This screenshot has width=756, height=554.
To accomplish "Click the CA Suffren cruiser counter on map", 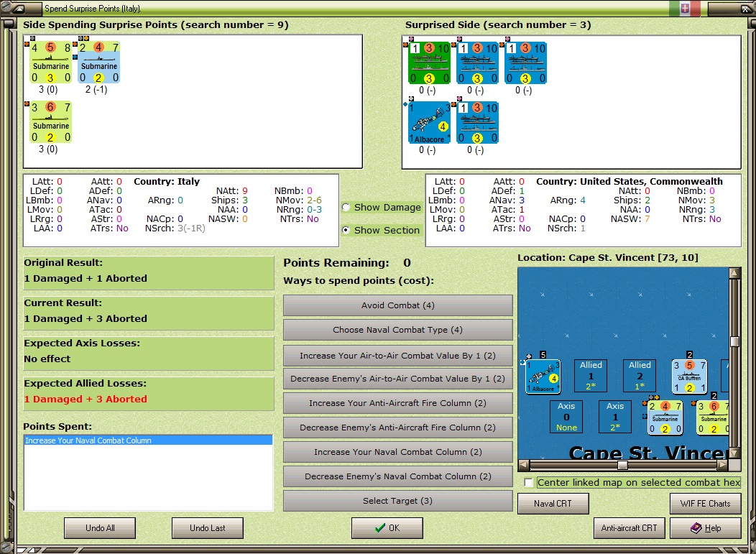I will [x=689, y=376].
